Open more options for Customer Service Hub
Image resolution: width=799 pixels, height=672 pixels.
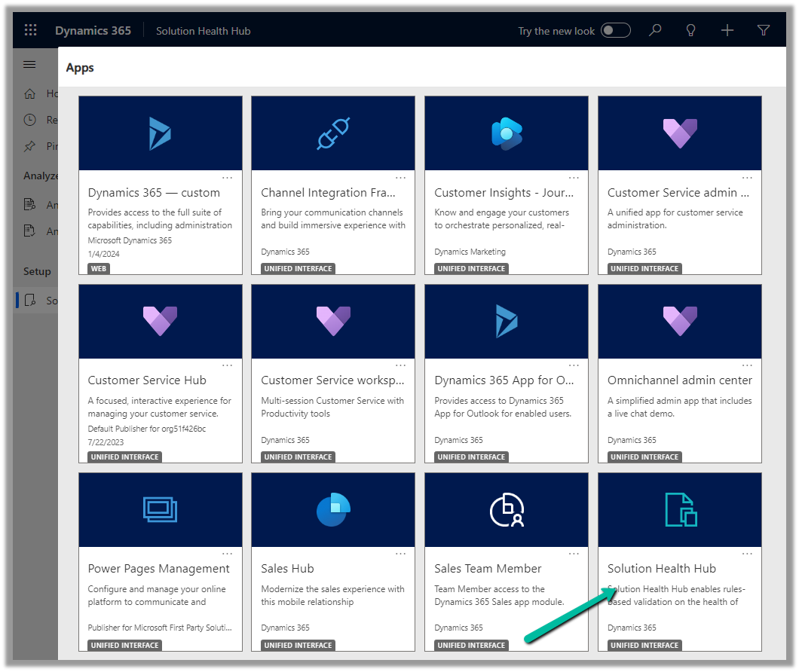tap(228, 365)
